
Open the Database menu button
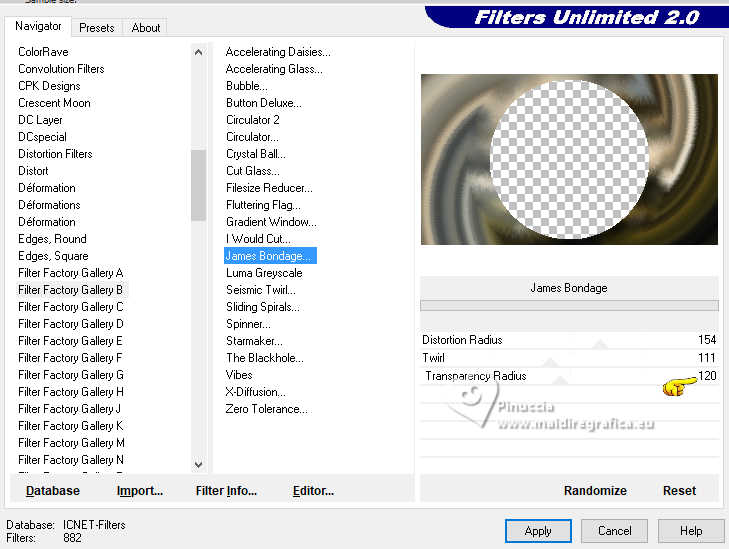pyautogui.click(x=53, y=490)
